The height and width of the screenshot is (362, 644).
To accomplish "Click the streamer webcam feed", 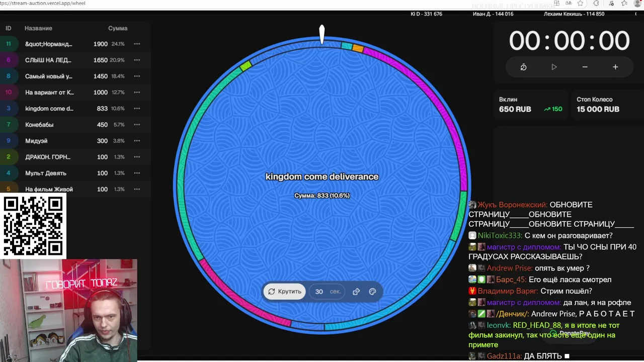I will click(x=68, y=310).
